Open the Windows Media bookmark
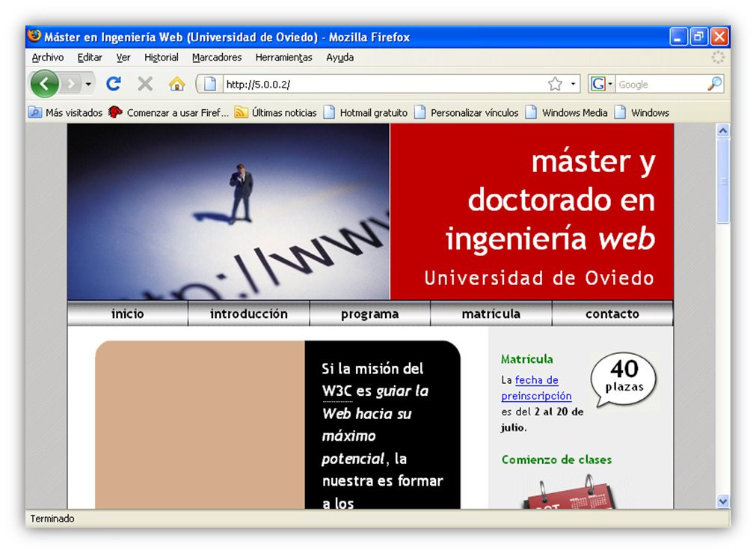Screen dimensions: 756x553 pos(567,112)
